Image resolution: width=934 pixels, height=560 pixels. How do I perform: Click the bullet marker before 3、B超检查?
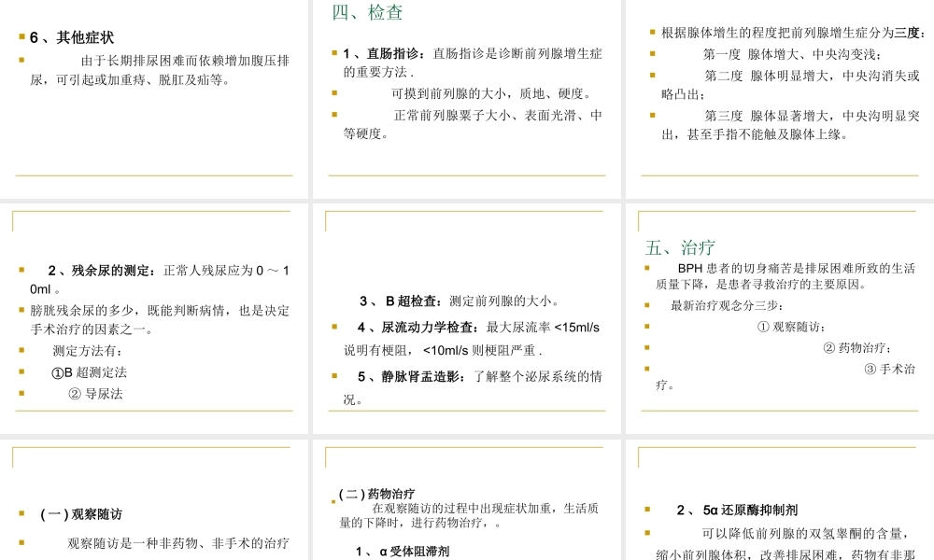coord(336,301)
